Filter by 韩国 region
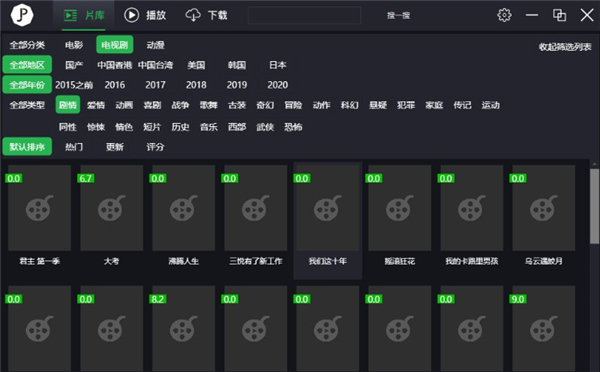This screenshot has width=600, height=372. click(x=237, y=65)
